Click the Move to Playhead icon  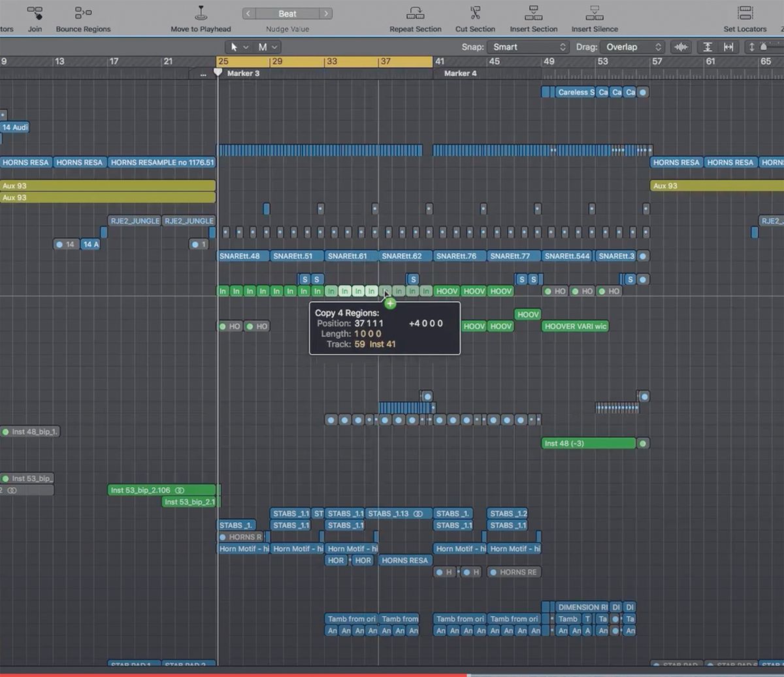tap(201, 12)
